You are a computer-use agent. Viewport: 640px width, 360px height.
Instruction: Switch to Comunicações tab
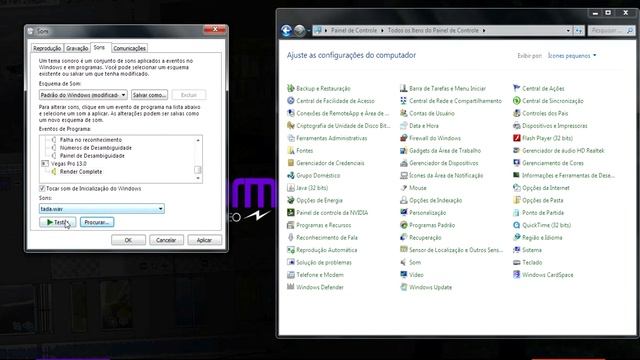pos(129,48)
